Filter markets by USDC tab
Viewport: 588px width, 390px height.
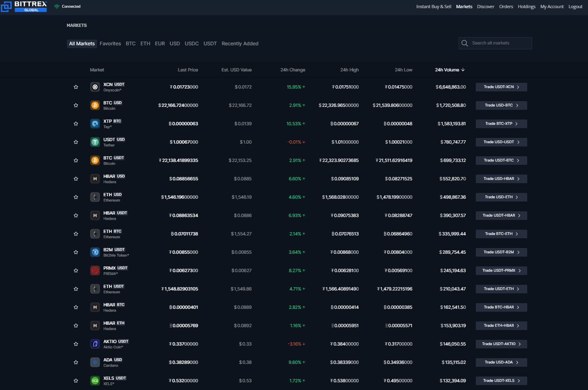(192, 44)
